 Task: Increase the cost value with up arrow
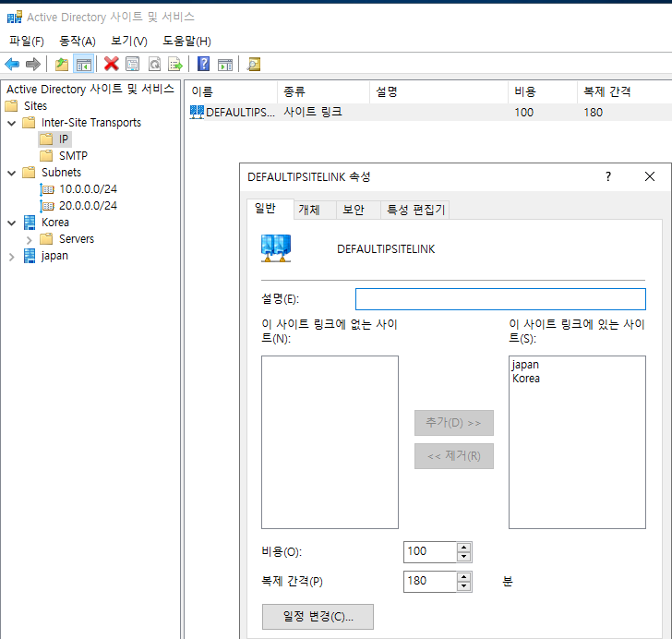pos(463,548)
